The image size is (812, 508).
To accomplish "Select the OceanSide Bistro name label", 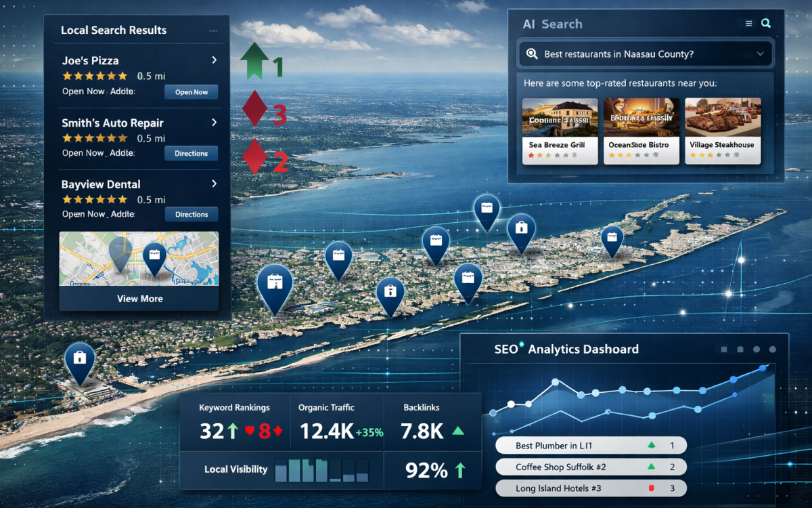I will 639,145.
